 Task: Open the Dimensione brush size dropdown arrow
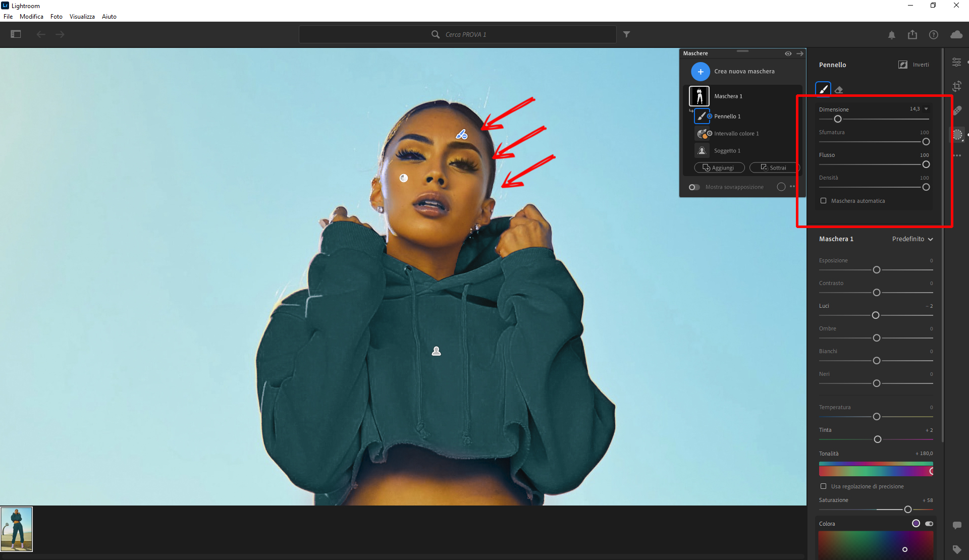point(926,109)
